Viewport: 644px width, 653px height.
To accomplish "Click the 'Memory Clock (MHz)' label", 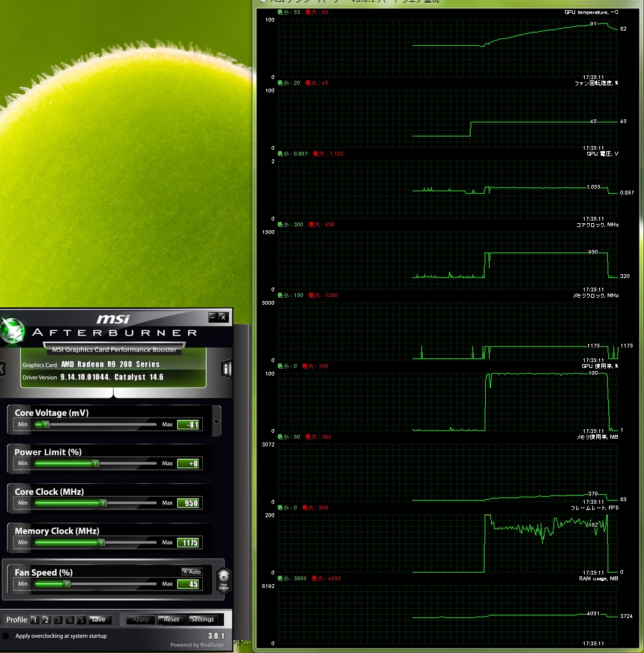I will click(x=57, y=531).
